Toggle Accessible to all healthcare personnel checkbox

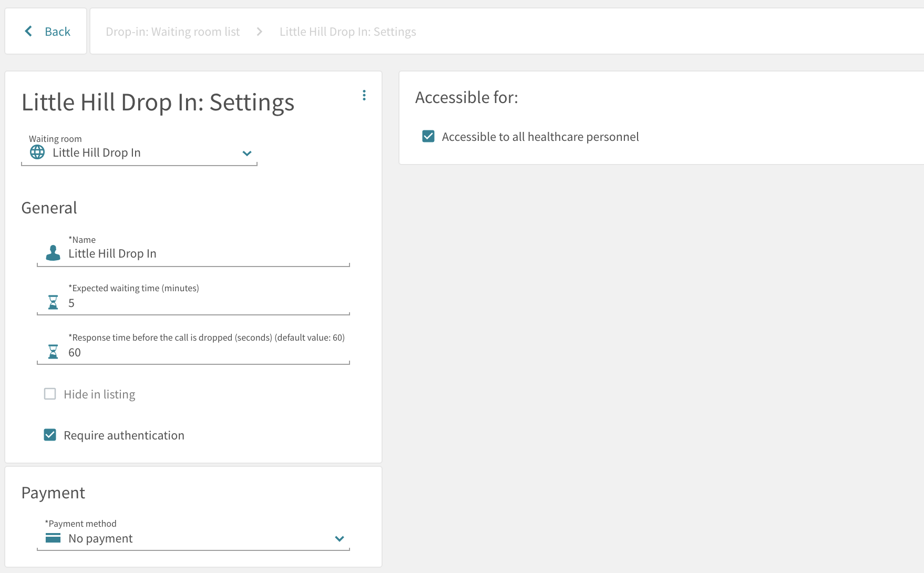click(428, 136)
